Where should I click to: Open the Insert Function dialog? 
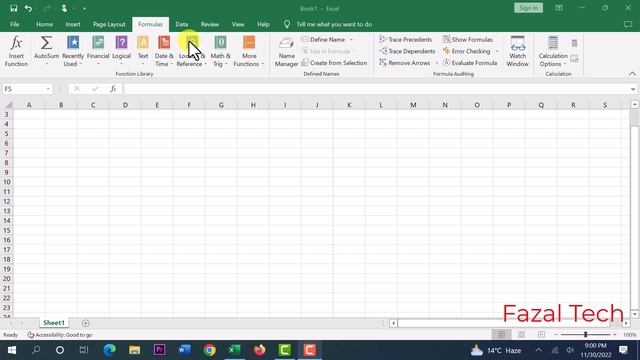tap(16, 51)
